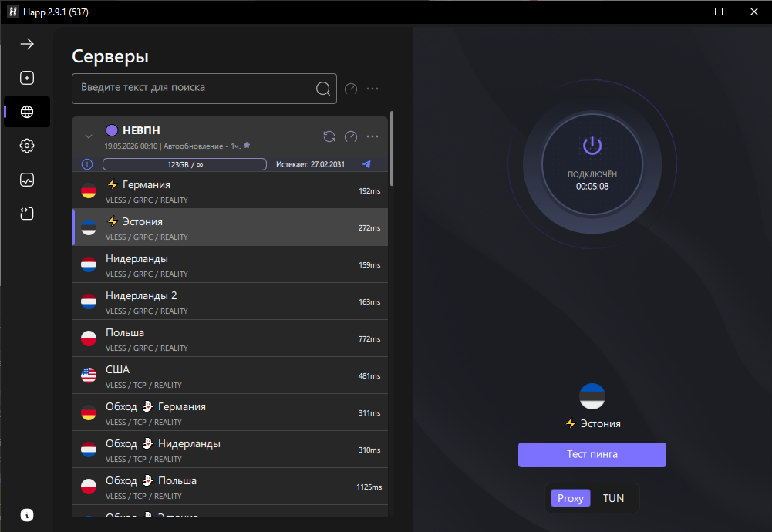Click the server list vertical scrollbar

click(x=392, y=149)
